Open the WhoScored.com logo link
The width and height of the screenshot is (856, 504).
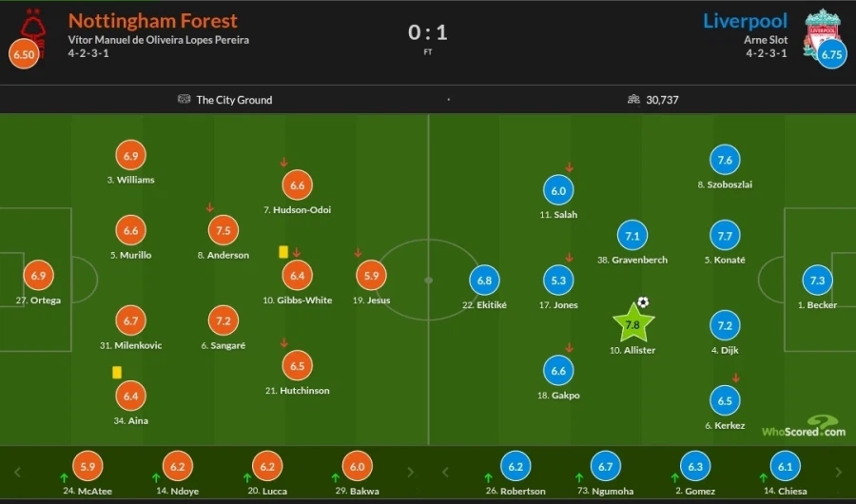point(803,427)
